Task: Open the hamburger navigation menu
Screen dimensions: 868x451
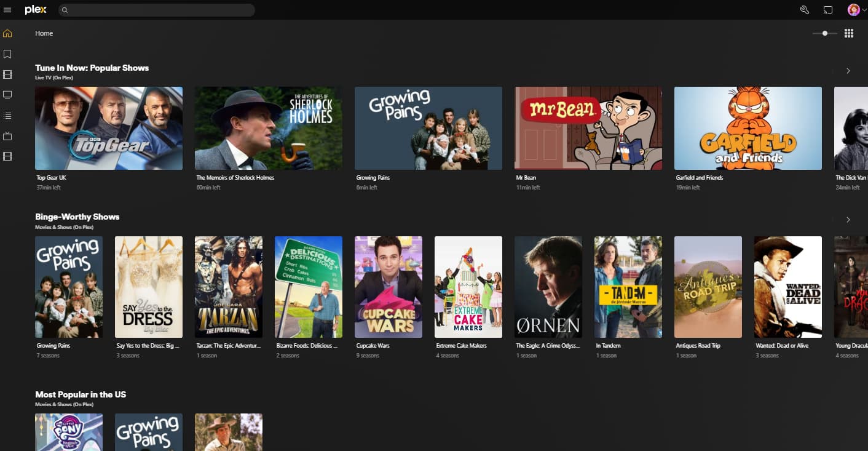Action: (x=7, y=10)
